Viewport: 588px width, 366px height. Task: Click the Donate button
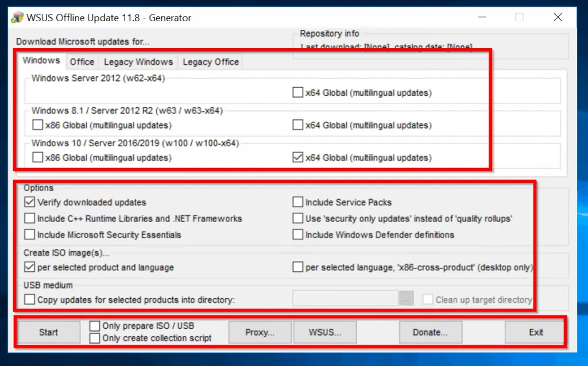[430, 332]
